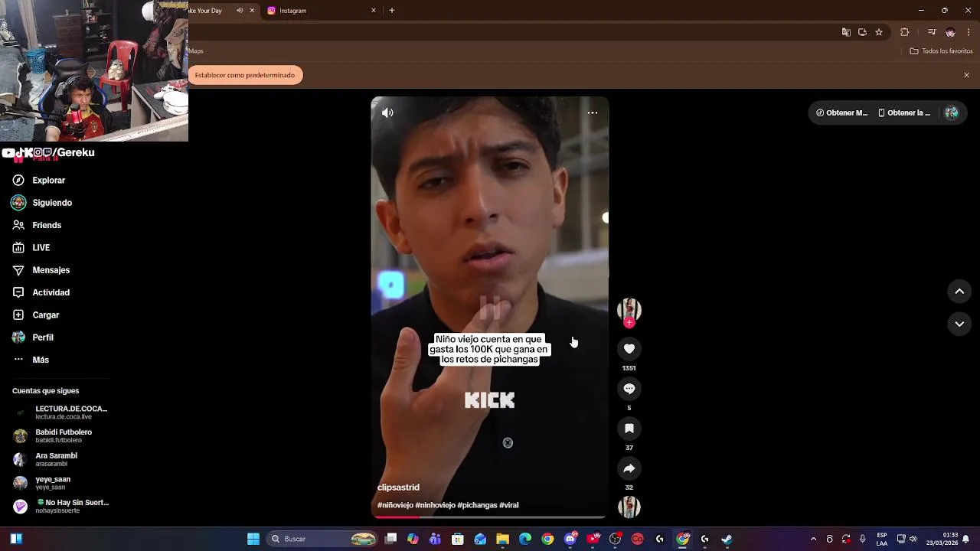The width and height of the screenshot is (980, 551).
Task: Open the Todos los favoritos folder
Action: [x=941, y=51]
